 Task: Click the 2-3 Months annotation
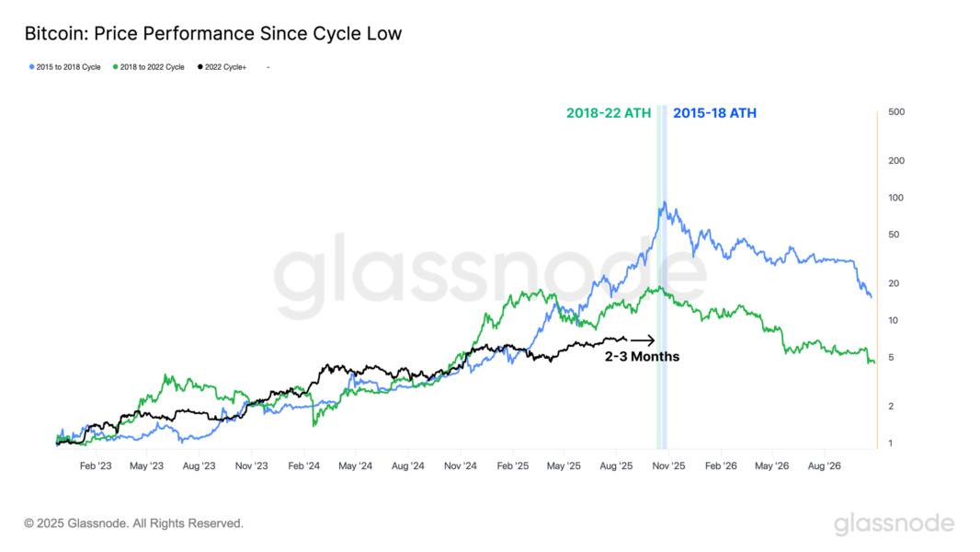click(x=642, y=356)
